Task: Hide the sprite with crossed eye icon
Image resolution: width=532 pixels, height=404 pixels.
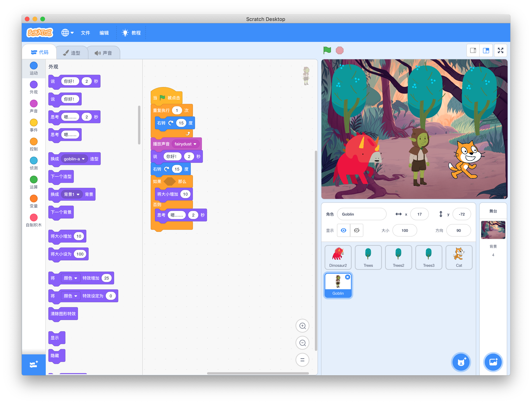Action: [357, 230]
